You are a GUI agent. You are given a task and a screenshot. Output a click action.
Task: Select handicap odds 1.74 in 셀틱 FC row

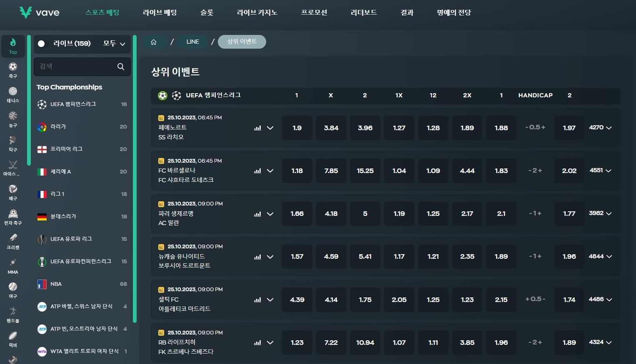pos(569,300)
